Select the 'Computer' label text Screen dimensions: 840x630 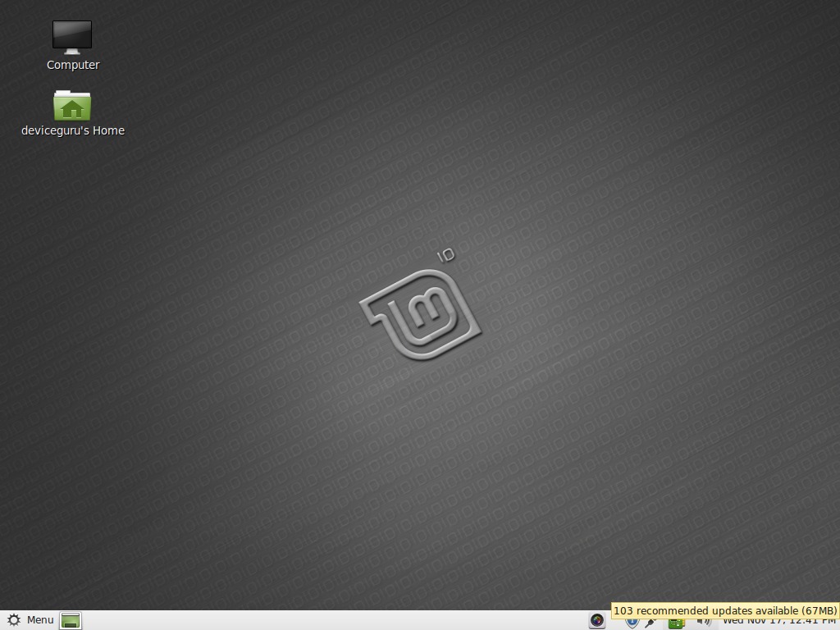(x=73, y=65)
